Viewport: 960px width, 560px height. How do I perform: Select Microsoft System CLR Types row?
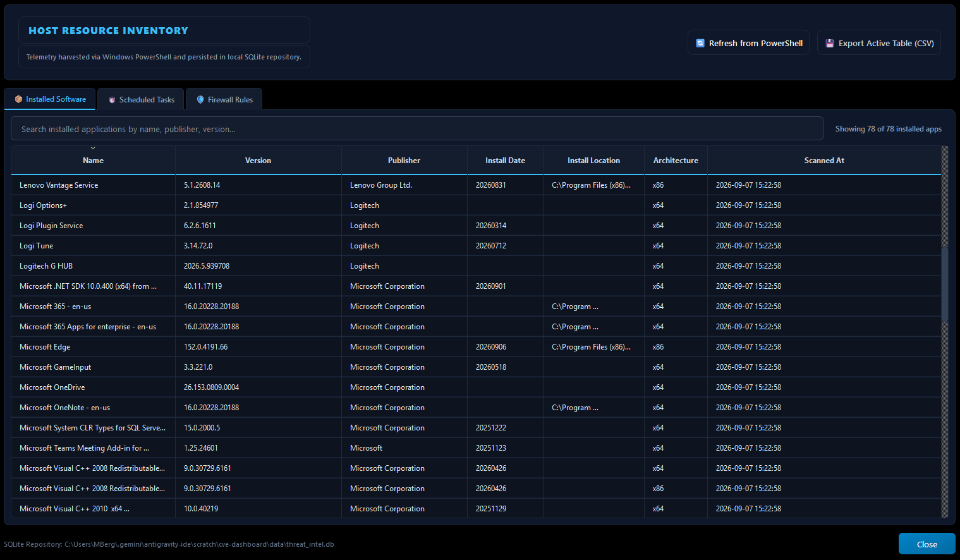tap(476, 428)
